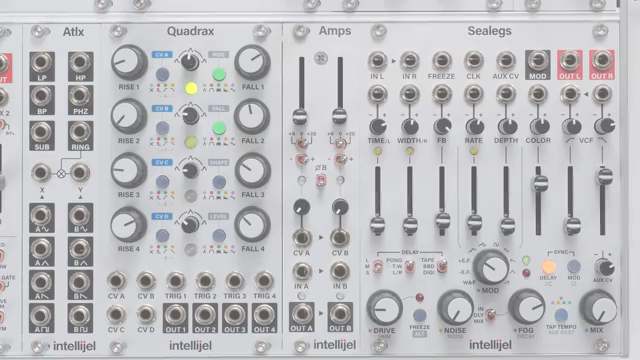
Task: Flip channel A minus/plus polarity switch
Action: click(x=302, y=159)
